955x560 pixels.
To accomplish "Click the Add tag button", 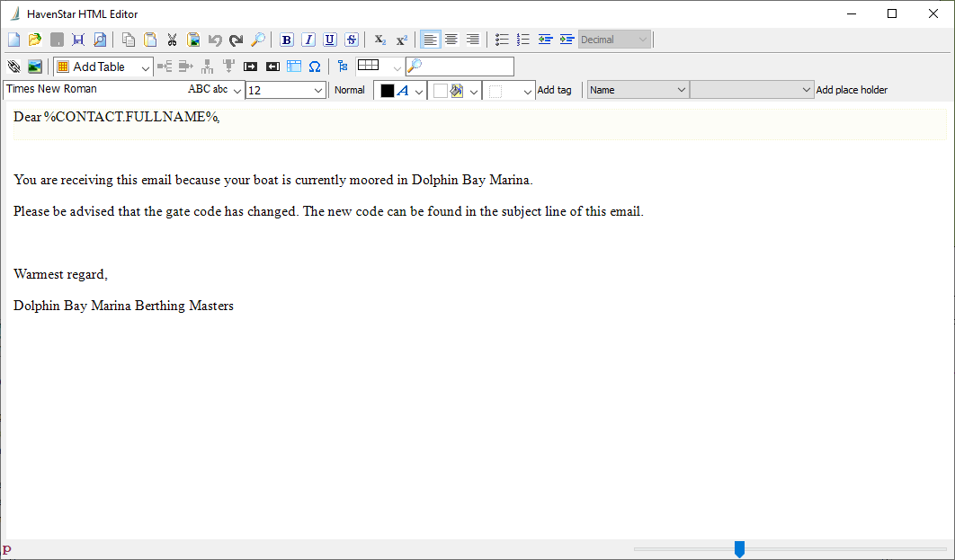I will [554, 90].
